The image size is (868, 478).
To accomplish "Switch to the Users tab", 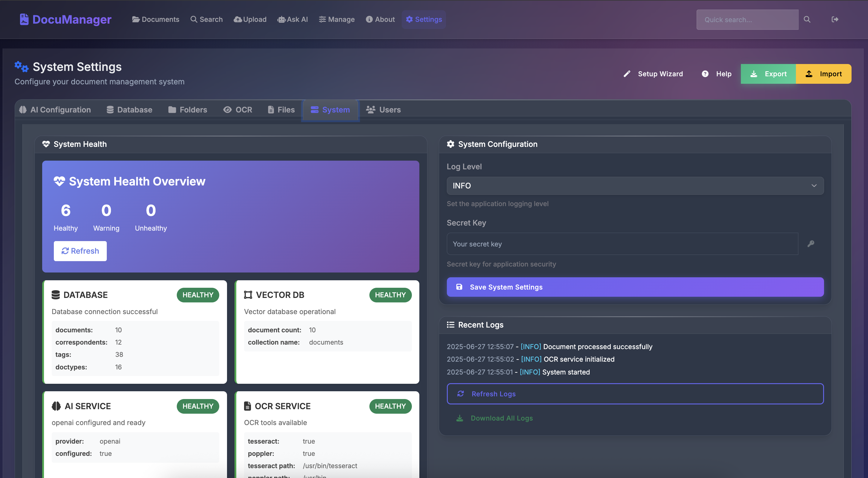I will pos(383,110).
